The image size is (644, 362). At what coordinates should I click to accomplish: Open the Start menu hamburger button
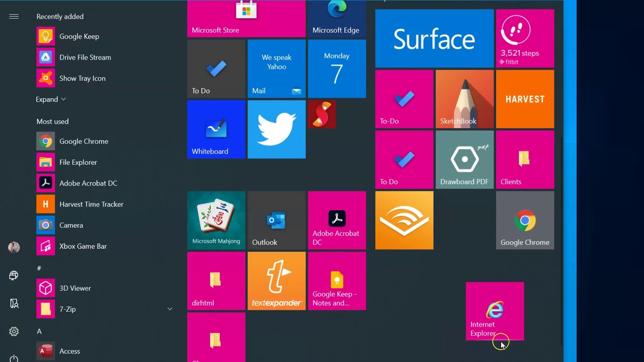pos(14,17)
